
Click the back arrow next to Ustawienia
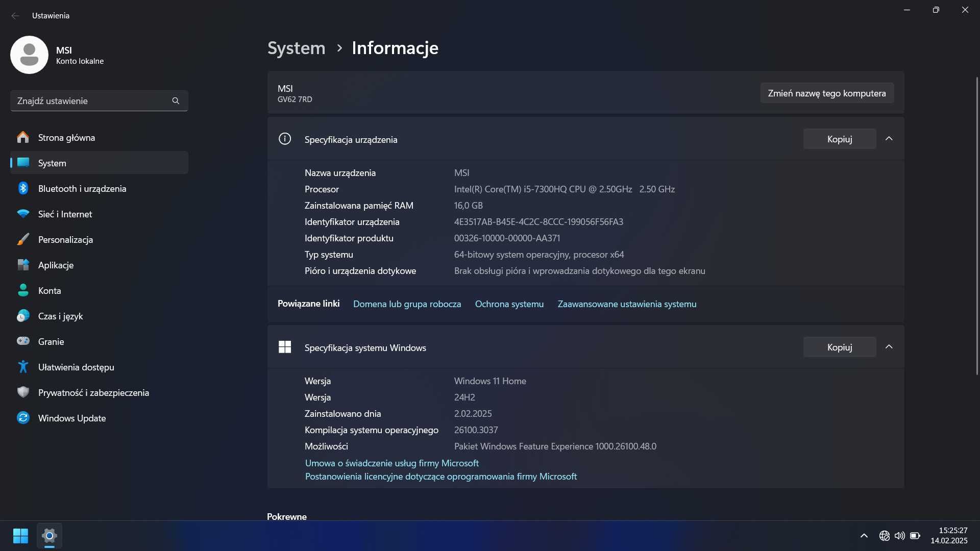[x=15, y=16]
